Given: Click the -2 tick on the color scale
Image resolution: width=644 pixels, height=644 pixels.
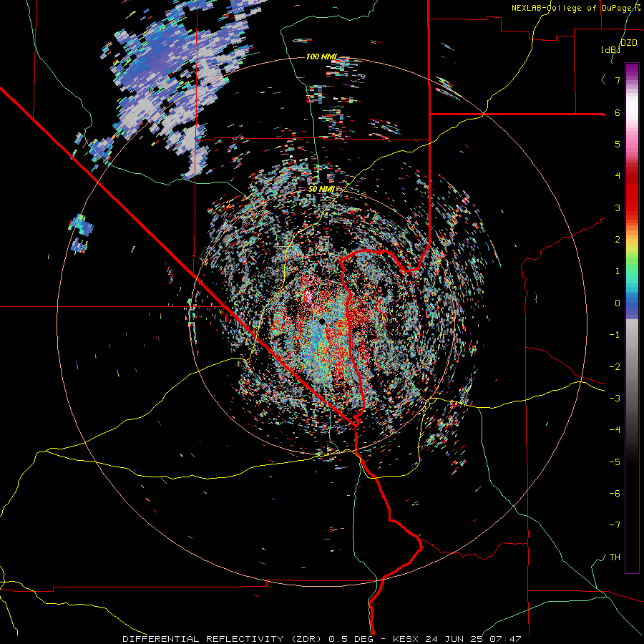Looking at the screenshot, I should tap(615, 367).
